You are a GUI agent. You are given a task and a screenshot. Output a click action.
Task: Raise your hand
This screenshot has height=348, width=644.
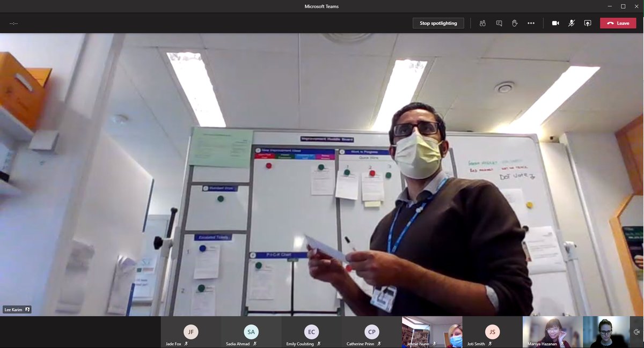tap(515, 23)
